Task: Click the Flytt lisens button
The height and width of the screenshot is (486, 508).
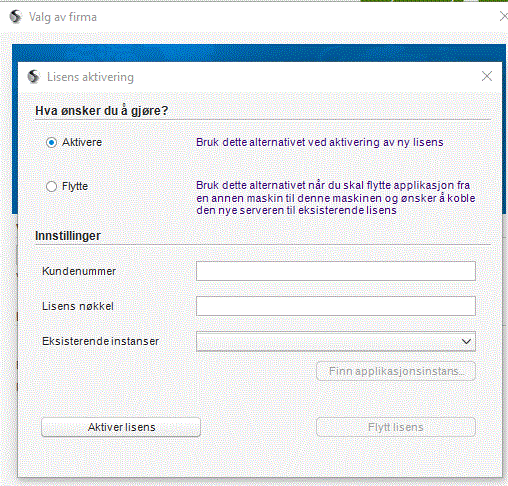Action: point(396,427)
